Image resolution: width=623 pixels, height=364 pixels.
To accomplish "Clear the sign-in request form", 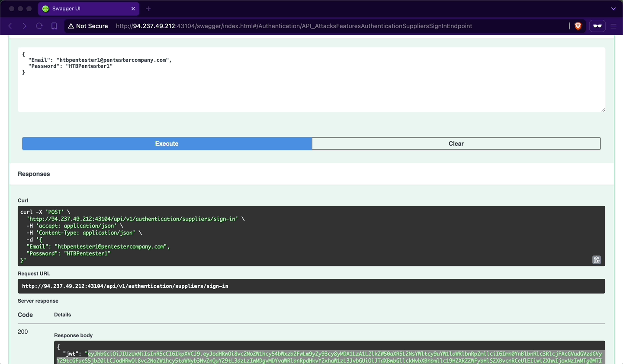I will pos(456,144).
